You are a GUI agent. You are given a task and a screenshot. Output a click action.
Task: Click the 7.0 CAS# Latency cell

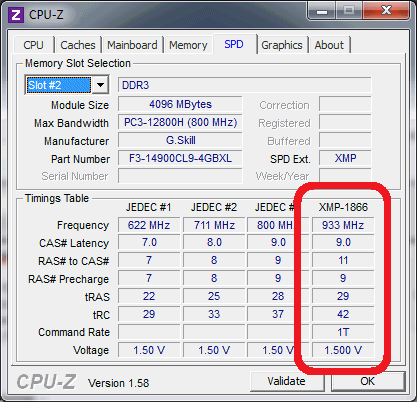click(149, 242)
